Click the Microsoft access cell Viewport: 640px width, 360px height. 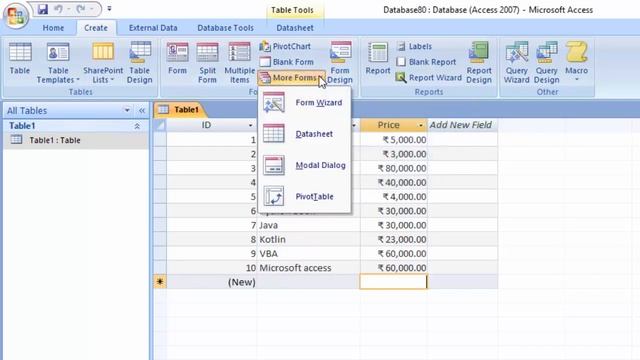coord(308,268)
